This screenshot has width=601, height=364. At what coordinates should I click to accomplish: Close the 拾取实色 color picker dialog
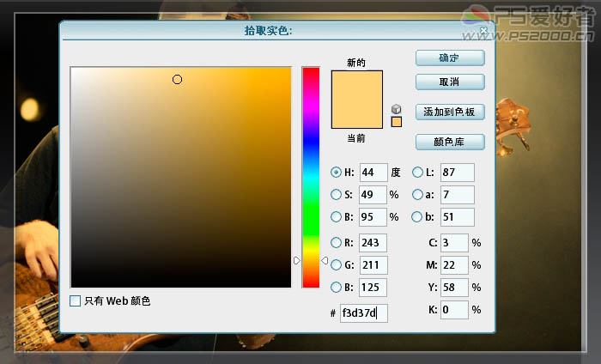click(x=484, y=31)
